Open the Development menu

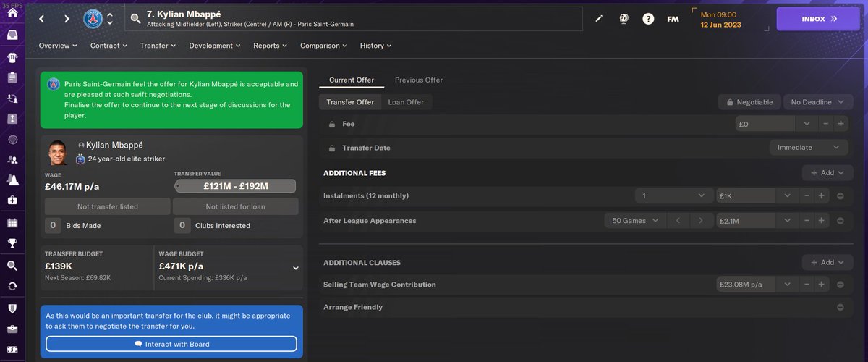(216, 46)
